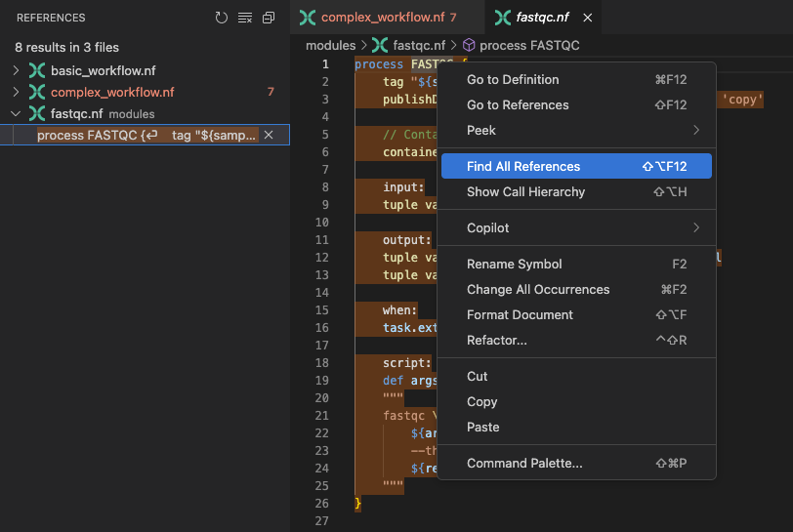Select Find All References menu item

[576, 166]
